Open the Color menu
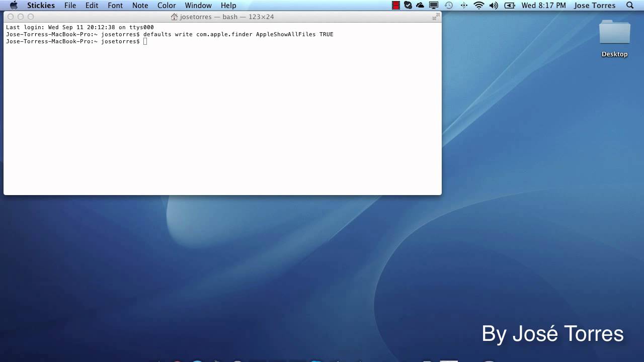Viewport: 644px width, 362px height. pyautogui.click(x=167, y=6)
